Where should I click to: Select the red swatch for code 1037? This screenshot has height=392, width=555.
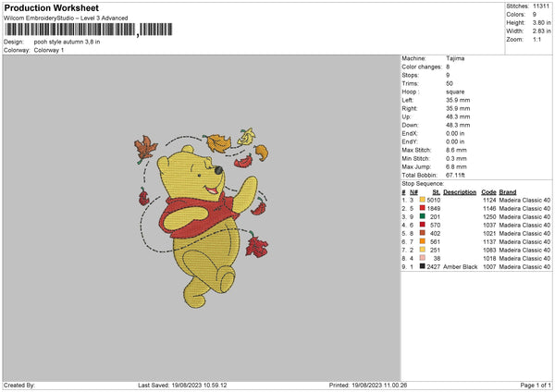point(423,225)
